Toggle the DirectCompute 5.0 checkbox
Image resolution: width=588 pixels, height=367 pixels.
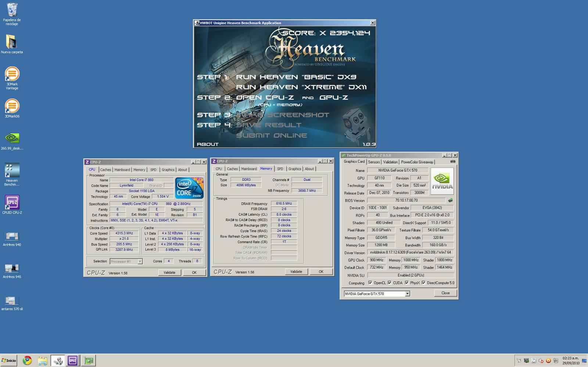tap(423, 283)
